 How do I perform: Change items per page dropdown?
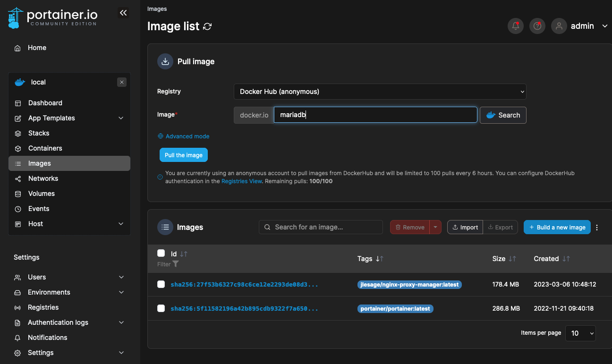pos(580,333)
